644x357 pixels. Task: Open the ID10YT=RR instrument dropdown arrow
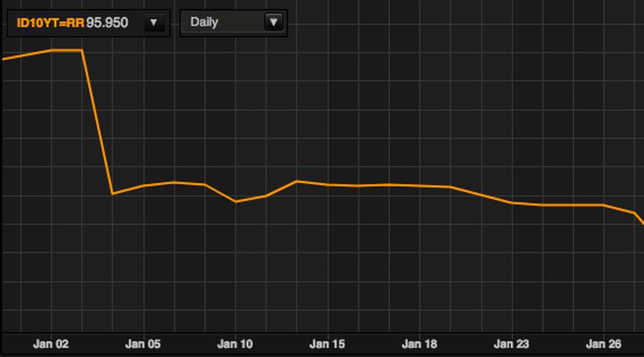[x=154, y=23]
